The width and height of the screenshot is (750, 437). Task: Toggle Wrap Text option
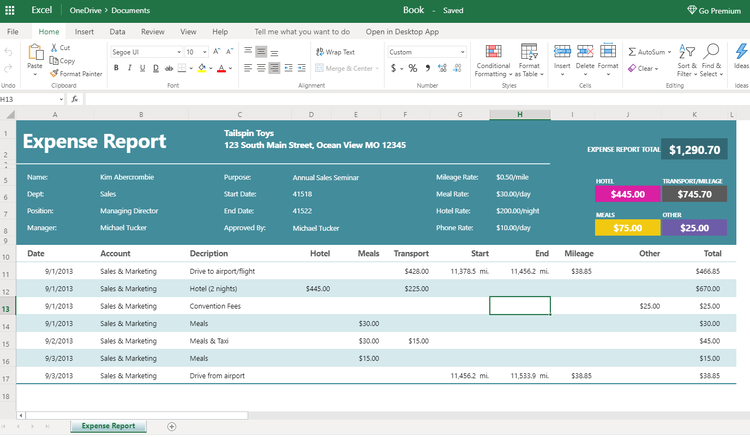335,52
